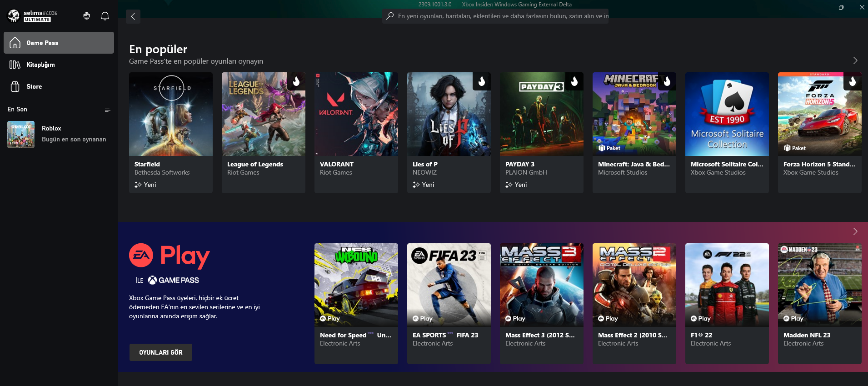Click the EA Play badge on F1 22
The width and height of the screenshot is (868, 386).
coord(701,319)
